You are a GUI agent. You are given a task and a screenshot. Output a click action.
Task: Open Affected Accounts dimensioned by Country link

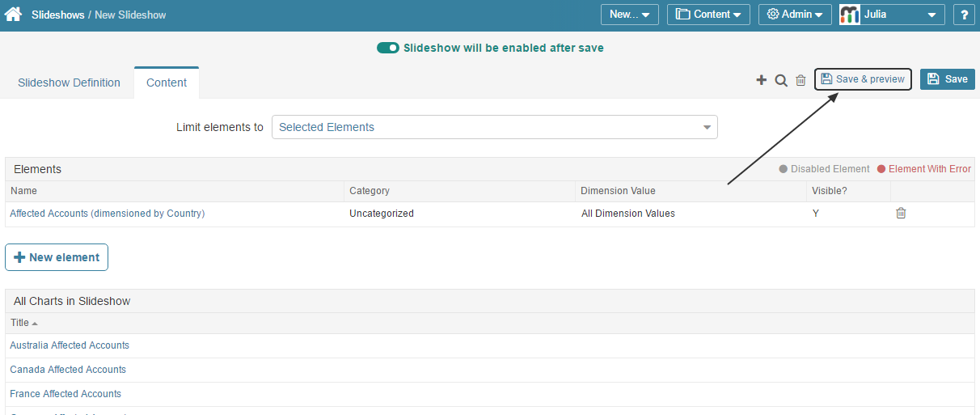coord(107,214)
